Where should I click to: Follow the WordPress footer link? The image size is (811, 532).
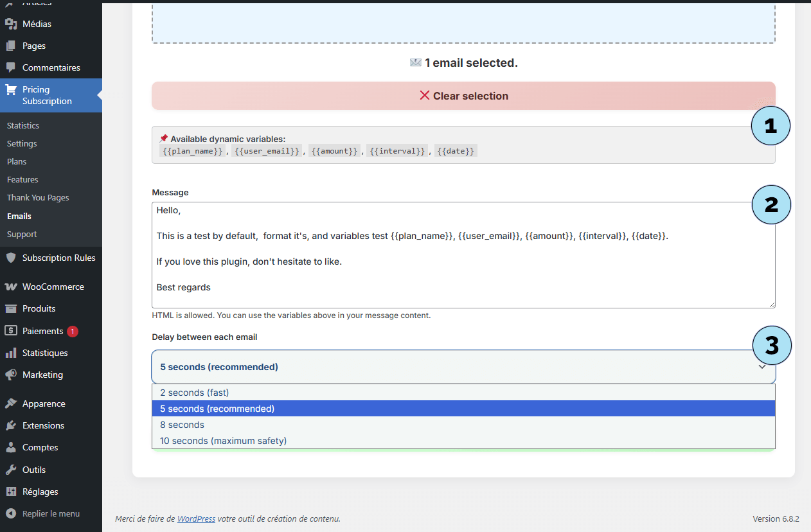(196, 519)
